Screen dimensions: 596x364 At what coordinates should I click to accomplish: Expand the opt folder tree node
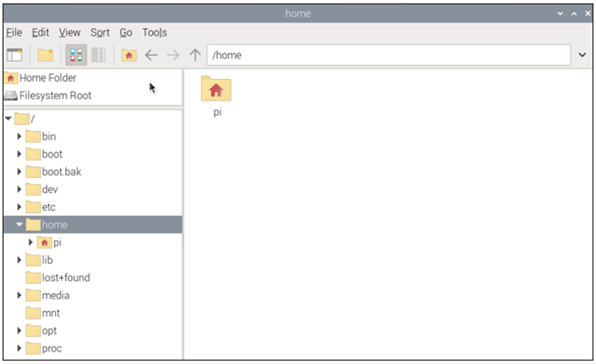pos(19,331)
